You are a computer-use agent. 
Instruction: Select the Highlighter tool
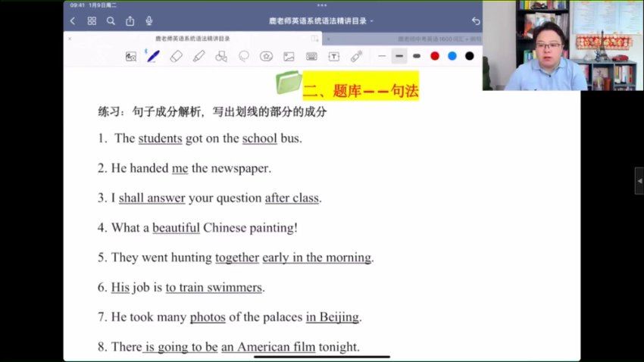pyautogui.click(x=199, y=56)
